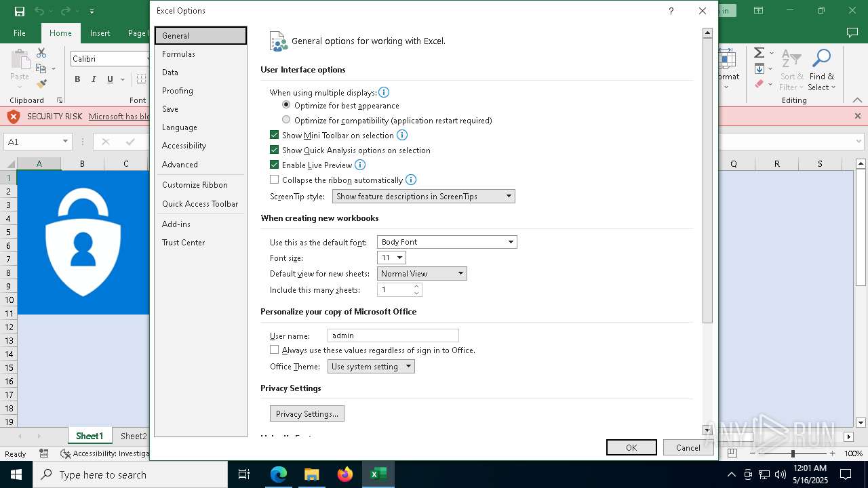Select Trust Center category
The height and width of the screenshot is (488, 868).
click(x=200, y=243)
